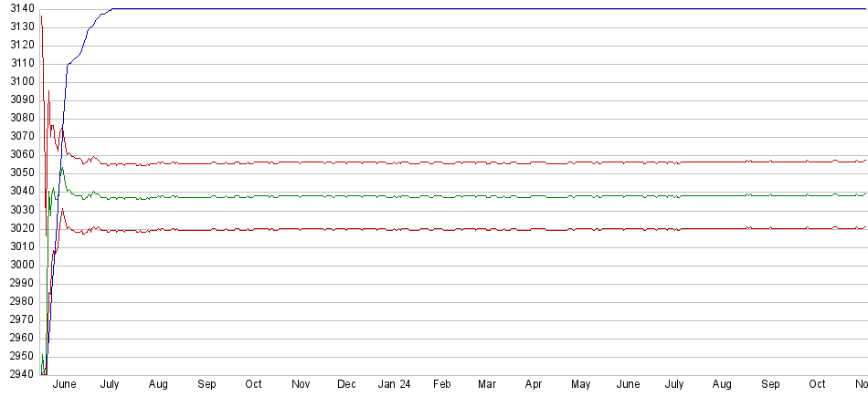The width and height of the screenshot is (868, 397).
Task: Click the 3100 y-axis label
Action: (17, 81)
